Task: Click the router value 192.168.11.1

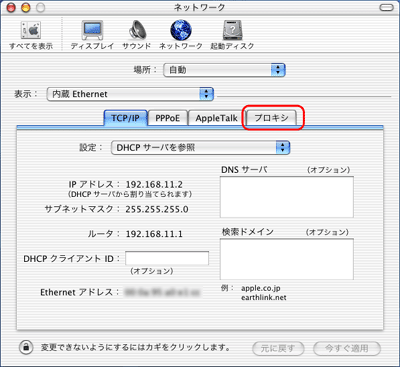Action: tap(154, 234)
